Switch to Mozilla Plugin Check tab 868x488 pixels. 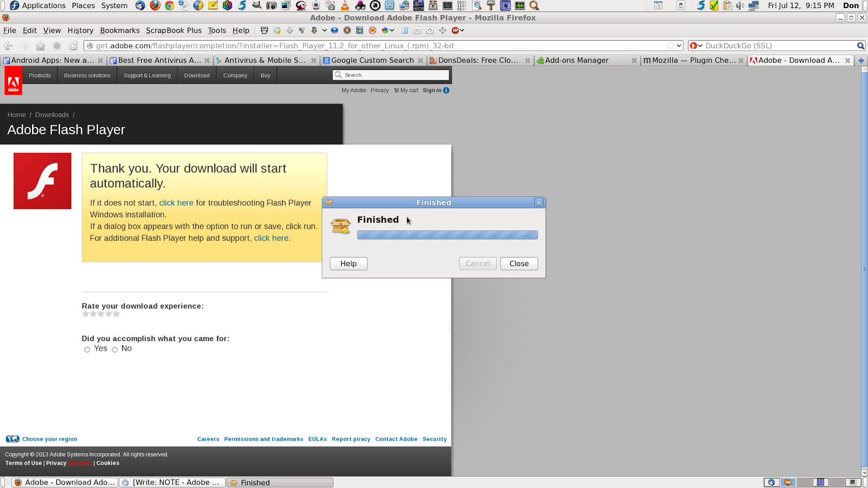click(x=693, y=60)
